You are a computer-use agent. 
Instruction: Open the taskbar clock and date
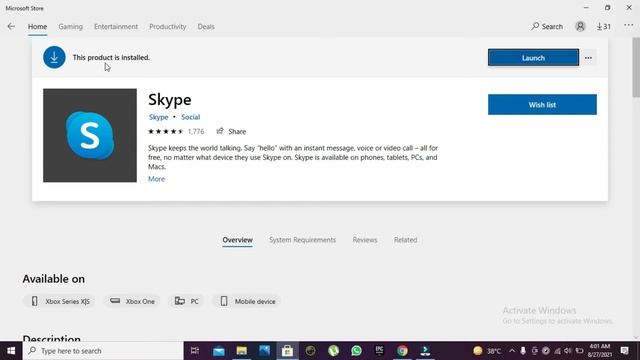[599, 351]
